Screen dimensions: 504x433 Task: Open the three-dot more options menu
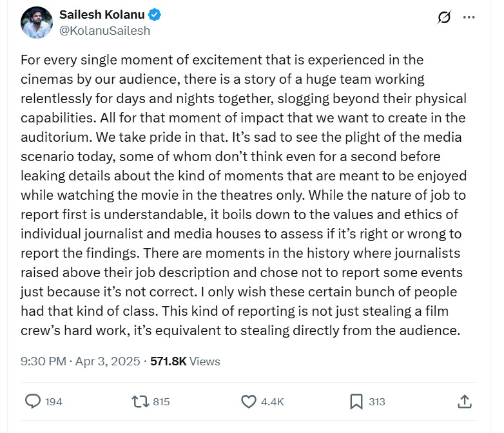click(468, 17)
